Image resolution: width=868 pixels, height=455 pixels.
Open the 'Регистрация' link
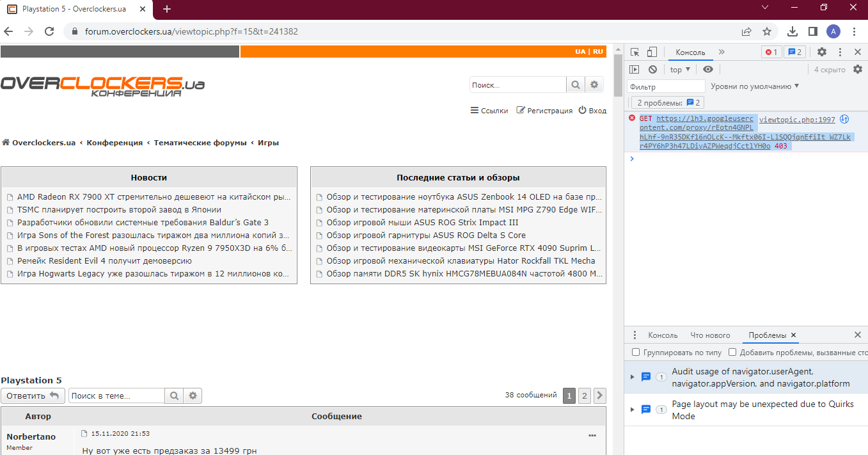(x=545, y=111)
